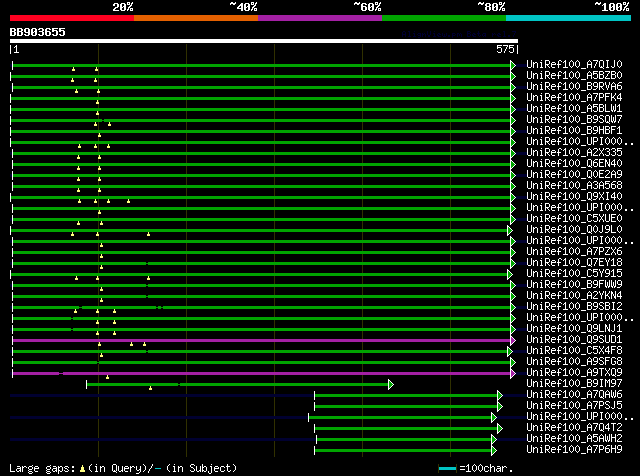640x476 pixels.
Task: Click the arrowhead of the purple UniRef100_A9TXQ9 bar
Action: (x=511, y=373)
